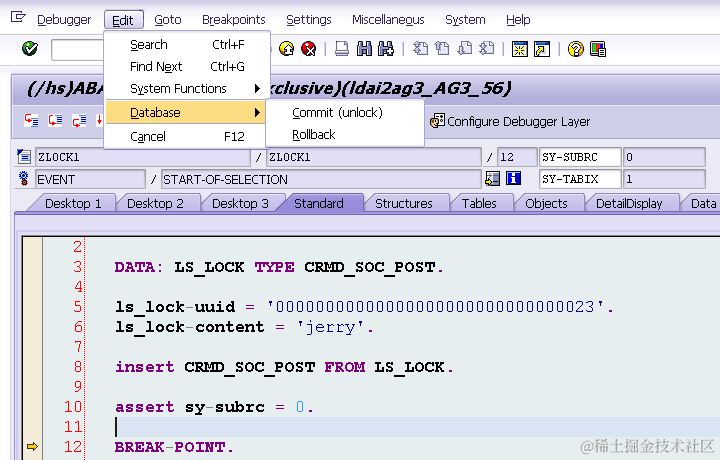Click the ls_lock-content = 'jerry' line
Screen dimensions: 720x460
[x=244, y=327]
